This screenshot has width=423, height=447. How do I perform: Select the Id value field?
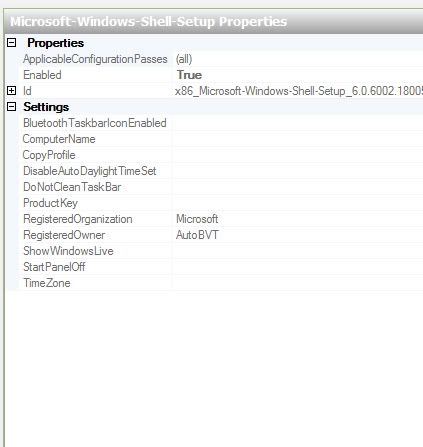pos(298,91)
